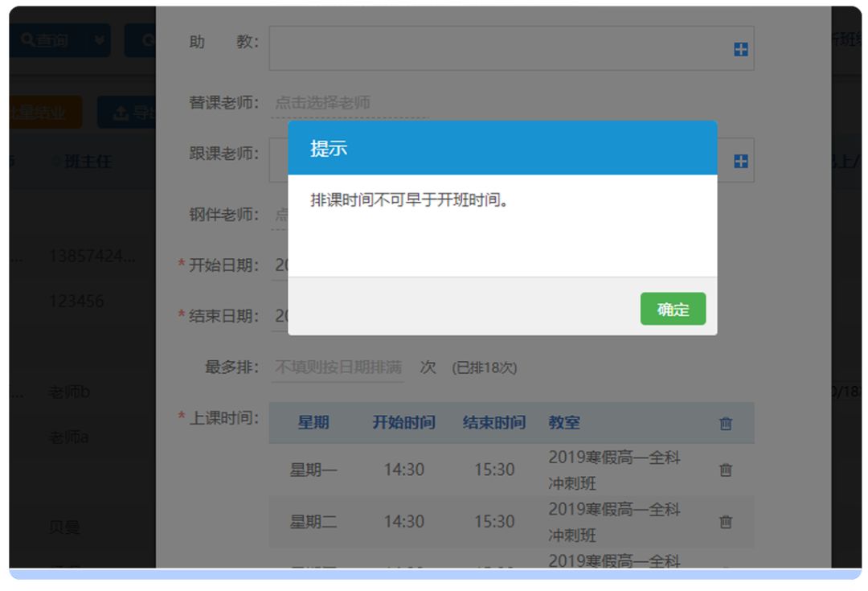
Task: Click the plus icon in 助教 field
Action: (x=740, y=50)
